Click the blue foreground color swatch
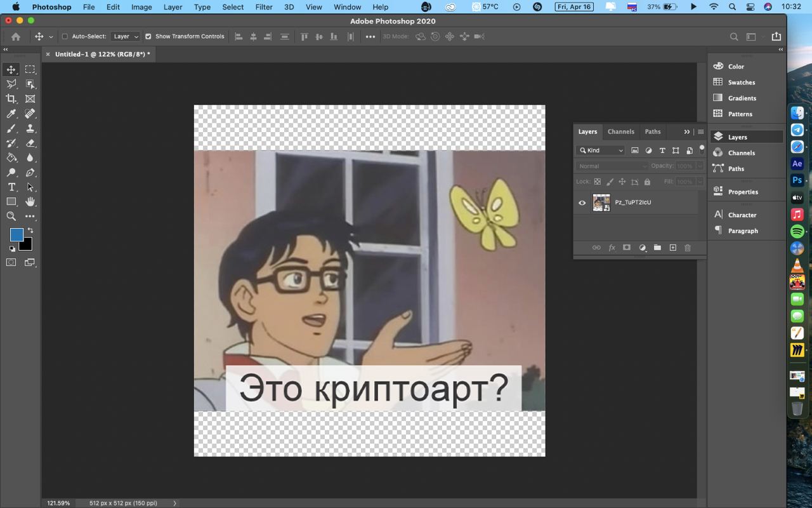The height and width of the screenshot is (508, 812). coord(16,235)
